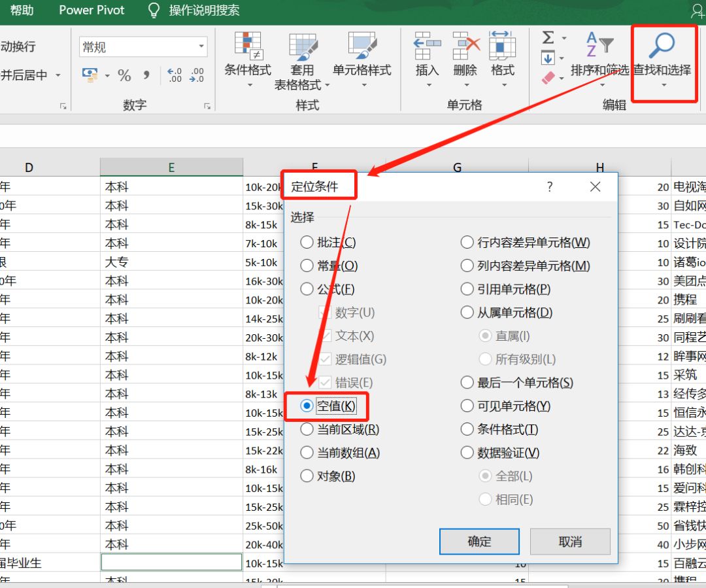Image resolution: width=706 pixels, height=588 pixels.
Task: Open the 帮助 ribbon tab
Action: tap(22, 10)
